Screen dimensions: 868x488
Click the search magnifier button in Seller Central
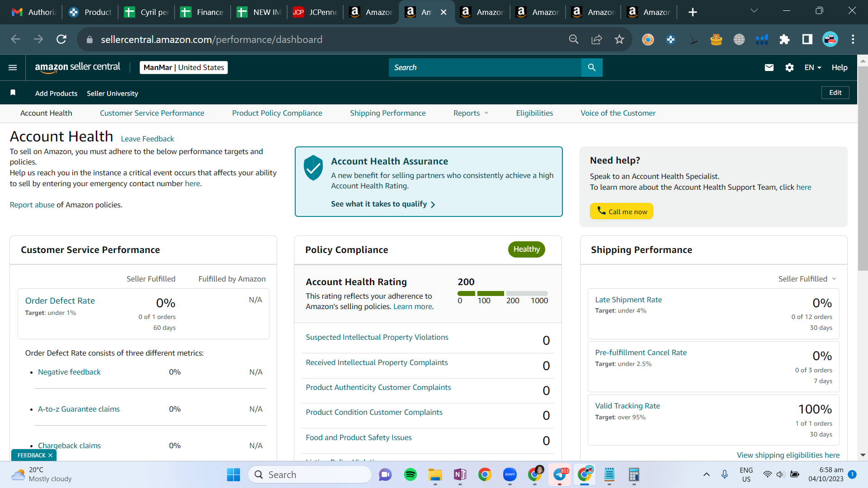coord(592,68)
